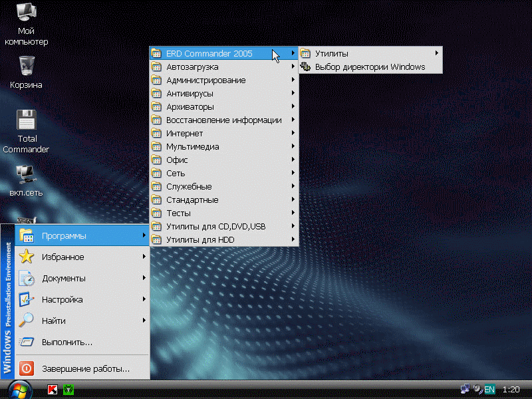Image resolution: width=532 pixels, height=399 pixels.
Task: Select the Корзина recycle bin icon
Action: click(27, 66)
